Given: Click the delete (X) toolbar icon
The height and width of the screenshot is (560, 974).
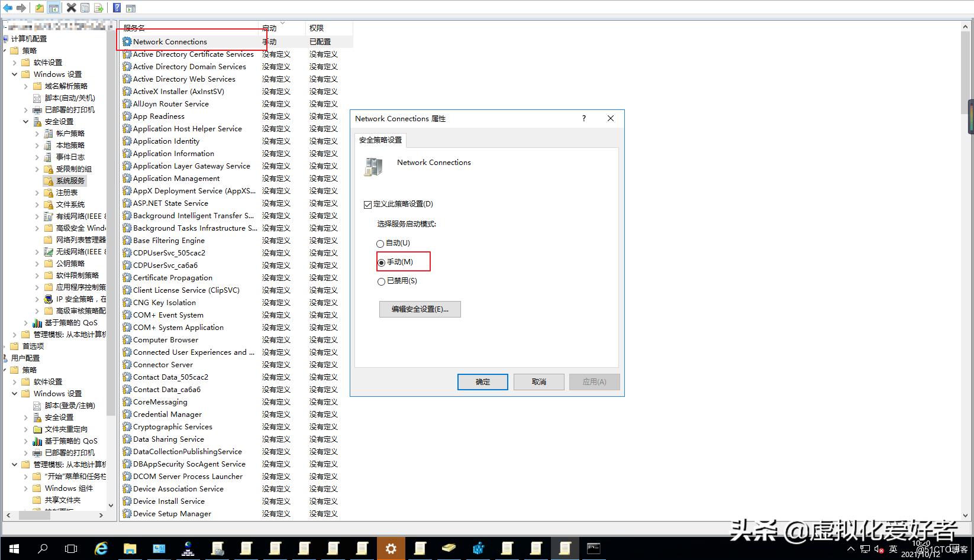Looking at the screenshot, I should pyautogui.click(x=71, y=8).
